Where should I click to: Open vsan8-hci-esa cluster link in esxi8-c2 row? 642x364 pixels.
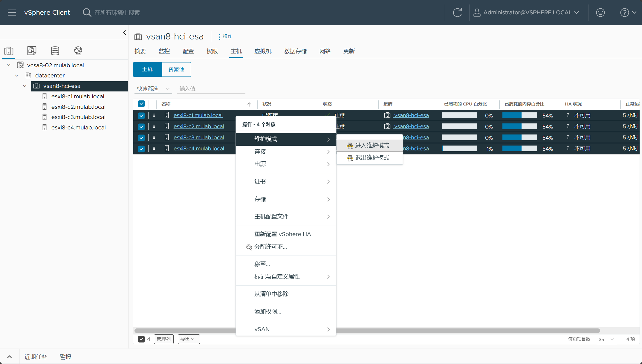pos(411,126)
